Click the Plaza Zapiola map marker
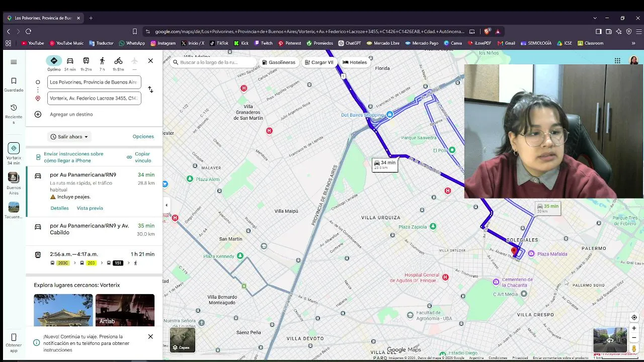Screen dimensions: 644x362 tap(433, 227)
